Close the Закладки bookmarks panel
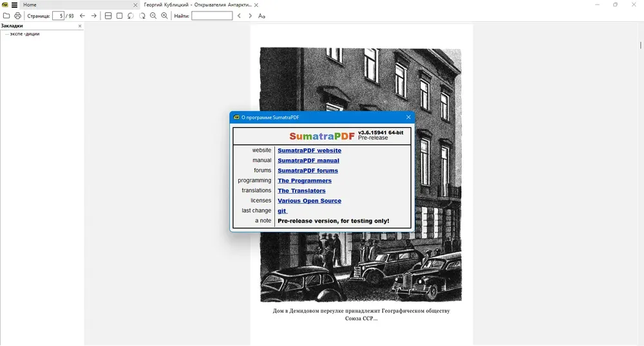Image resolution: width=644 pixels, height=346 pixels. pos(80,26)
